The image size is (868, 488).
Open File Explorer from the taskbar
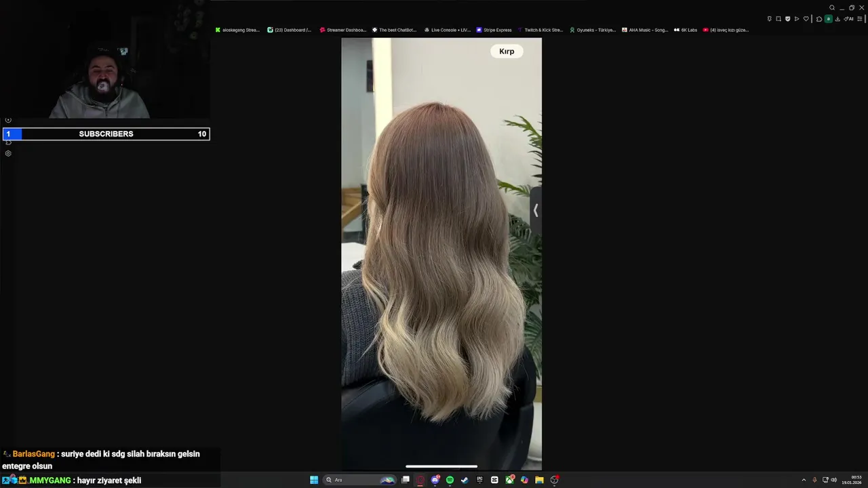click(x=539, y=480)
